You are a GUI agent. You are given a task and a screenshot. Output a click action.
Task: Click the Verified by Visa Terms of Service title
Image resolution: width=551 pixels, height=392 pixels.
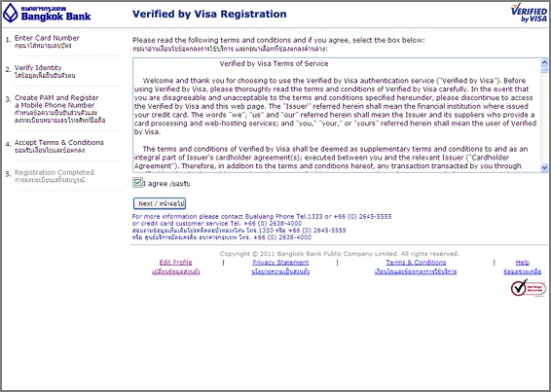pyautogui.click(x=275, y=63)
